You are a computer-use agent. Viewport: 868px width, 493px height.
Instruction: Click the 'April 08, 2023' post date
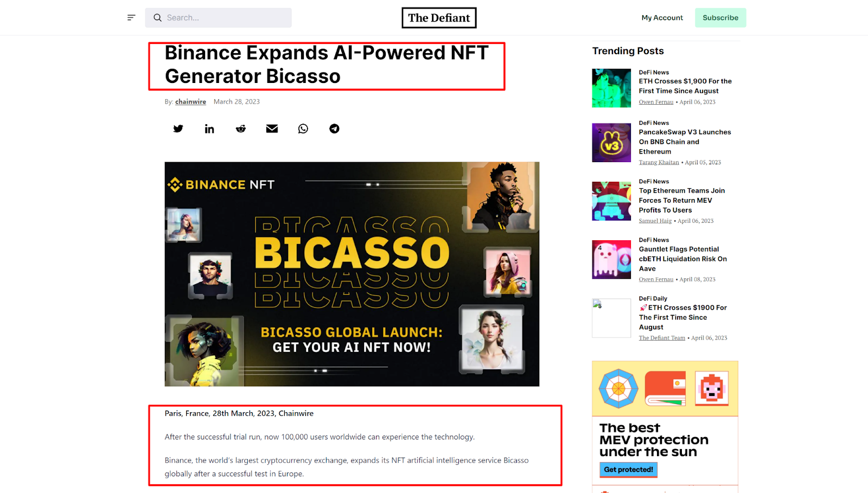coord(698,279)
